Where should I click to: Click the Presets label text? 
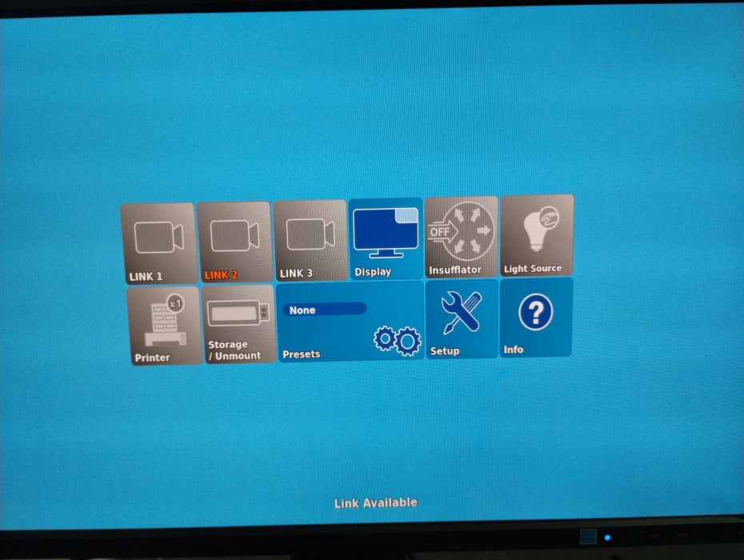tap(302, 354)
